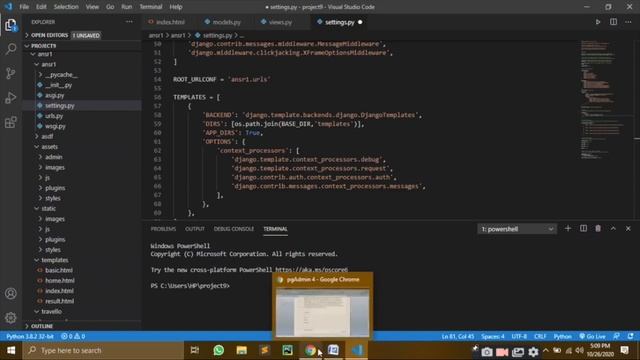Open the Manage gear icon

pyautogui.click(x=11, y=318)
